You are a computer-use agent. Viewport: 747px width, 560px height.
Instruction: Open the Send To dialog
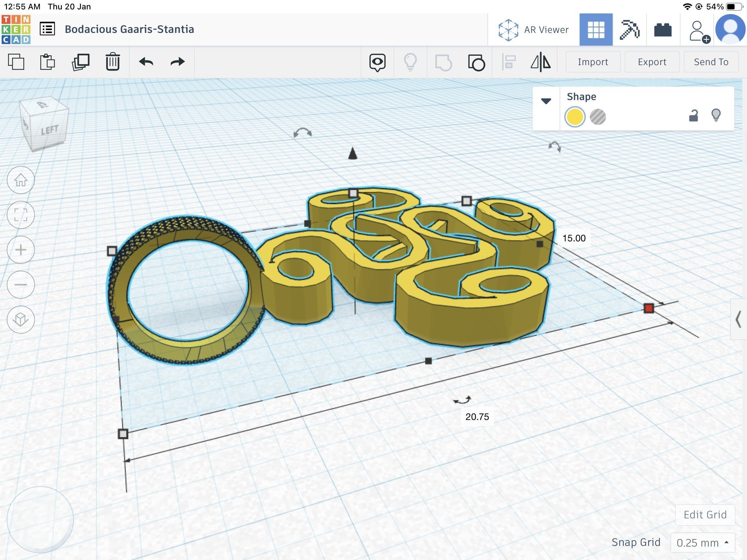point(711,62)
